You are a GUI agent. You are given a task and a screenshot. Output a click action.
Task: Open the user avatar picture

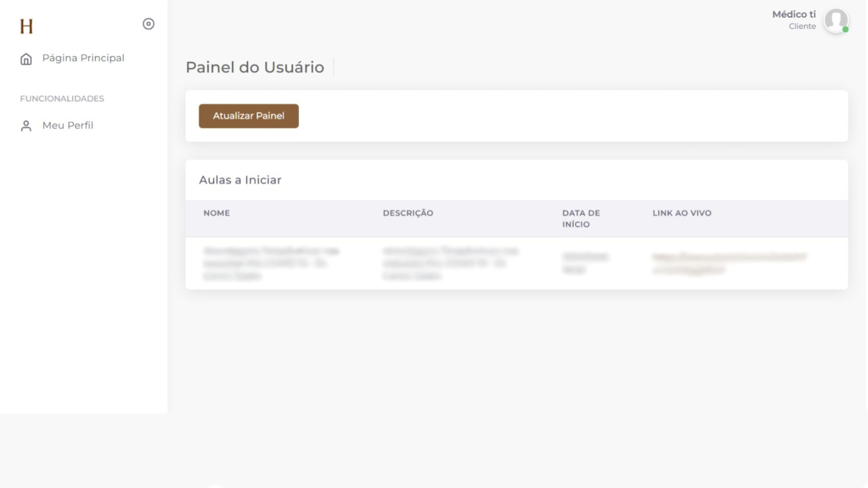coord(835,20)
